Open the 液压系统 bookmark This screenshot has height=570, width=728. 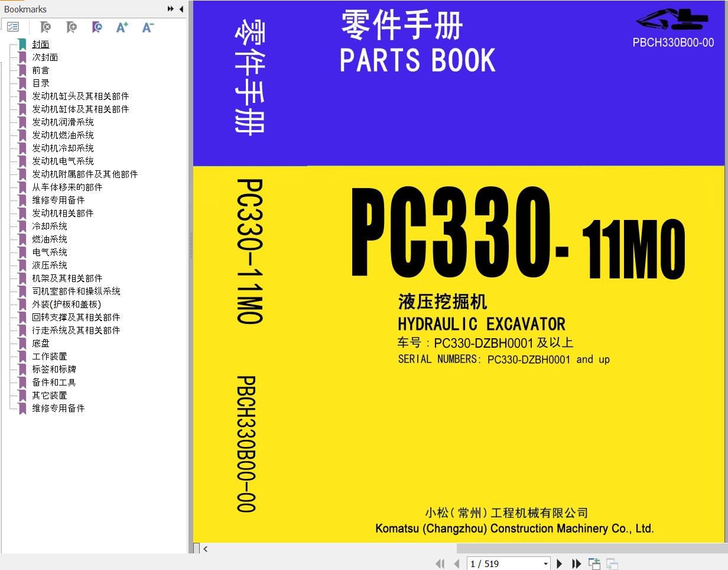(x=50, y=265)
